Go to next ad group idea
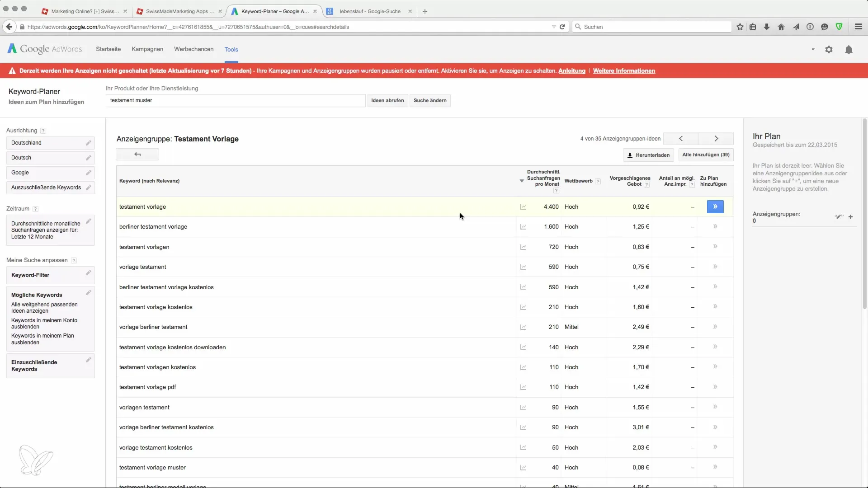868x488 pixels. pyautogui.click(x=716, y=139)
